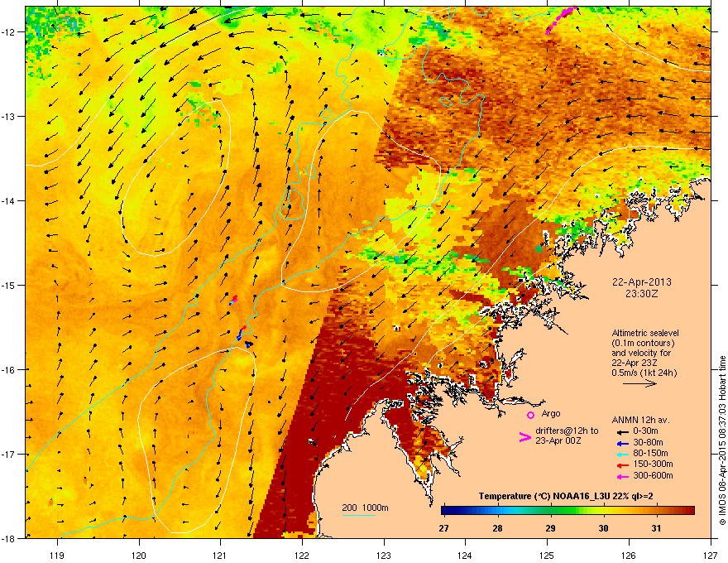728x563 pixels.
Task: Click the magenta Argo circle legend symbol
Action: (x=530, y=415)
